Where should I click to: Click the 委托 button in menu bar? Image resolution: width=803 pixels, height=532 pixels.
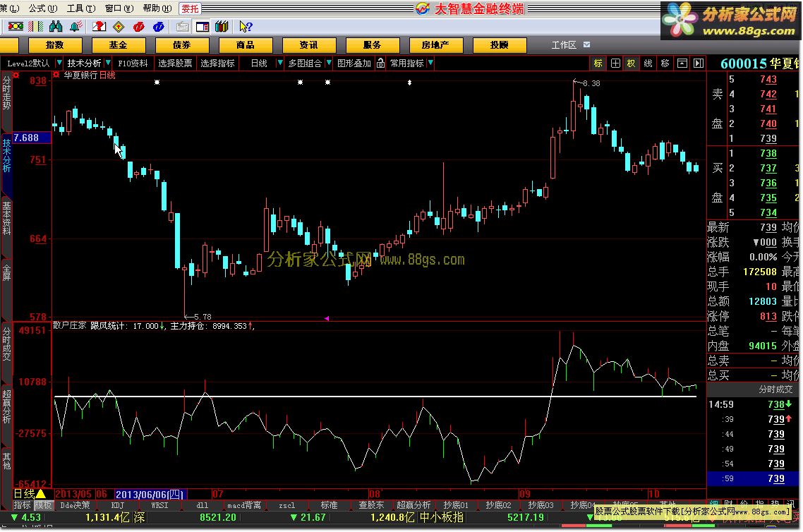pos(190,8)
